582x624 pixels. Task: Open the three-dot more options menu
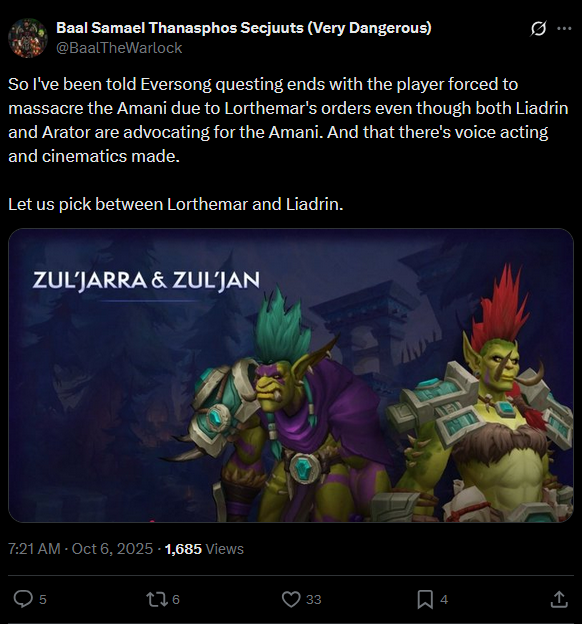click(564, 29)
